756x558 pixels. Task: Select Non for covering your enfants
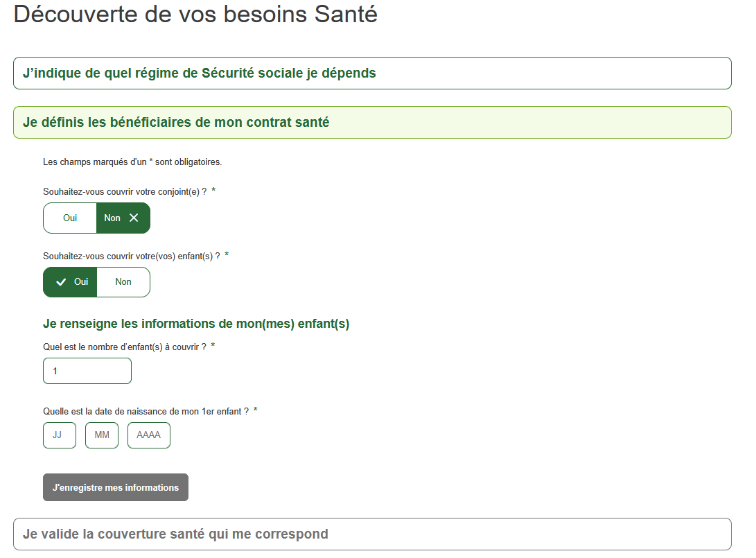[123, 282]
